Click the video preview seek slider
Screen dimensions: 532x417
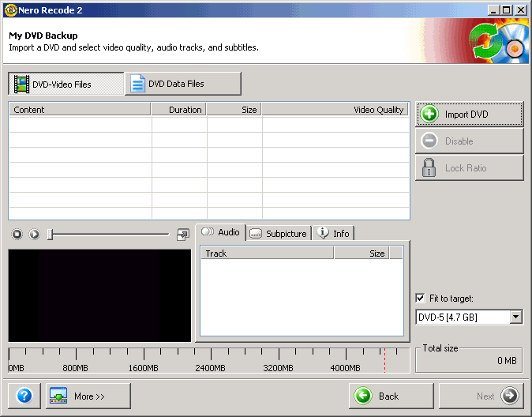click(109, 234)
